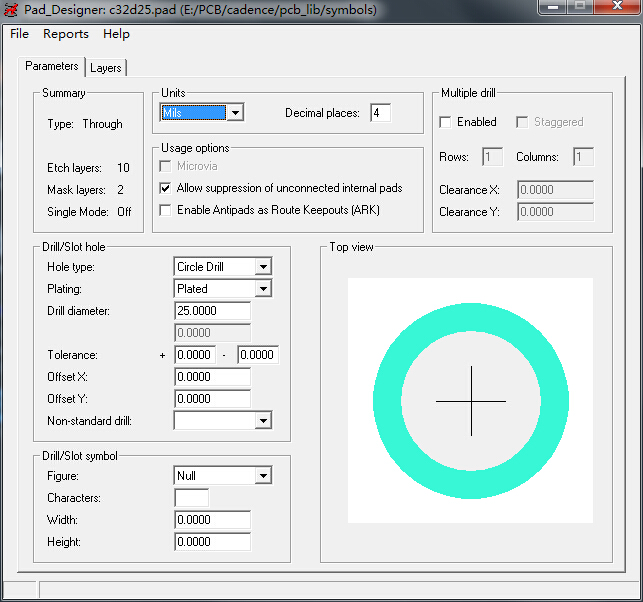Switch to the Parameters tab
643x602 pixels.
[52, 66]
